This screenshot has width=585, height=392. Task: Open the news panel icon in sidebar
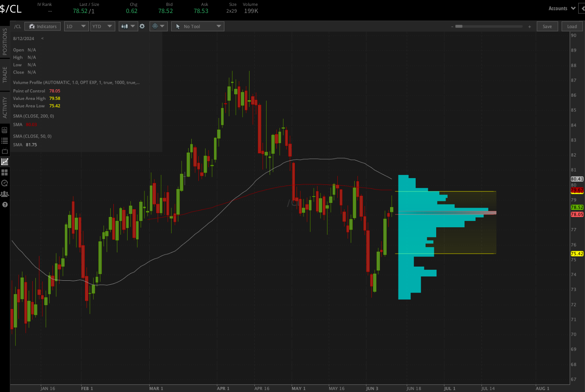[x=5, y=130]
